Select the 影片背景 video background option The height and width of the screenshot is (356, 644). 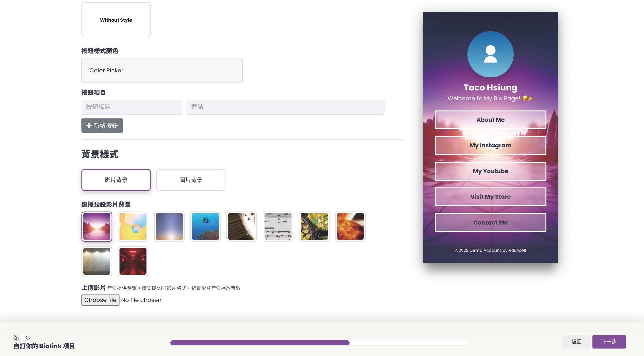(116, 180)
